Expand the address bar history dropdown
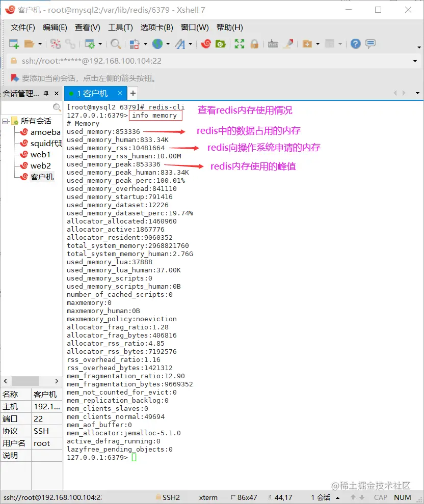This screenshot has width=424, height=504. pos(415,61)
